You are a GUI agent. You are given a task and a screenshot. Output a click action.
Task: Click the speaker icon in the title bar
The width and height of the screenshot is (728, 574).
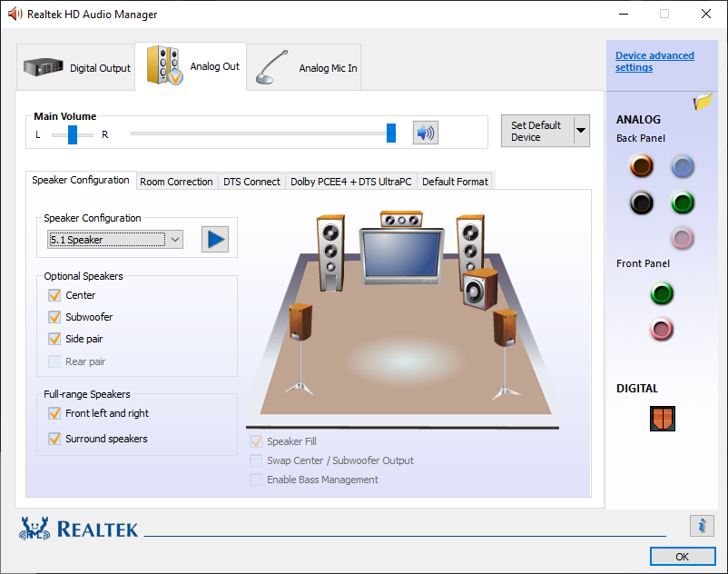(x=15, y=14)
